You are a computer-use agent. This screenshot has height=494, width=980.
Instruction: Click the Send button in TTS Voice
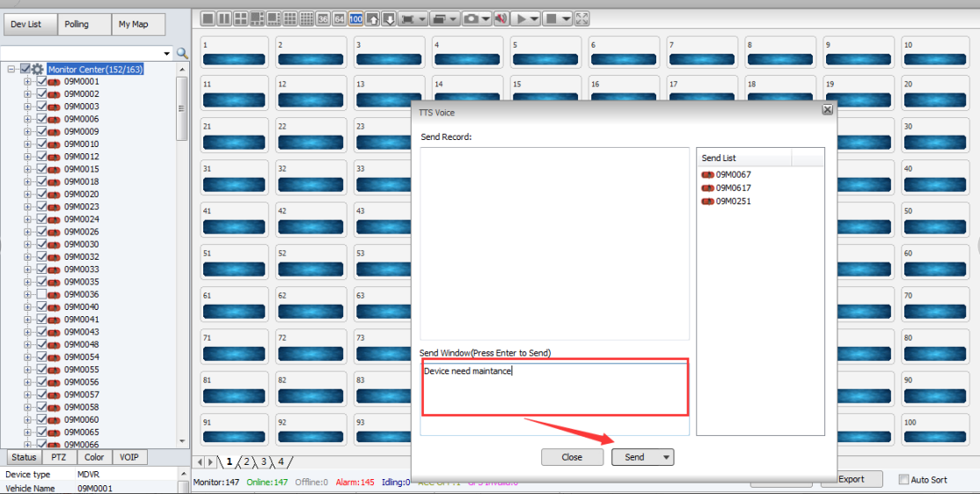pyautogui.click(x=635, y=457)
